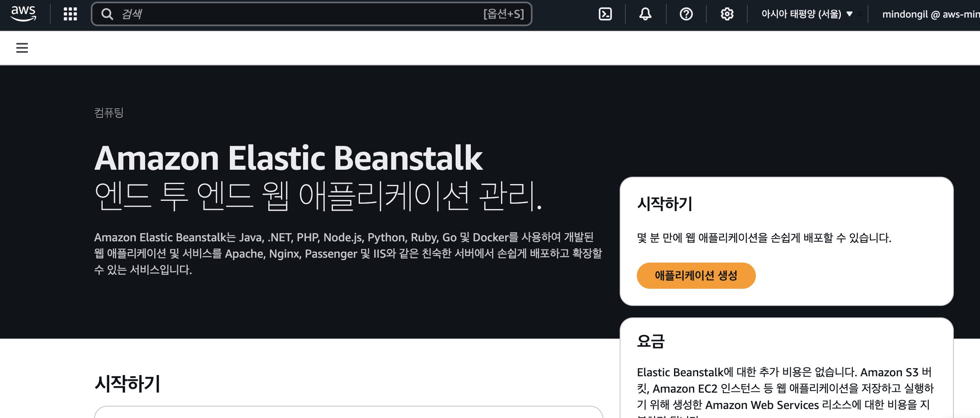Open the services grid menu

coord(70,14)
